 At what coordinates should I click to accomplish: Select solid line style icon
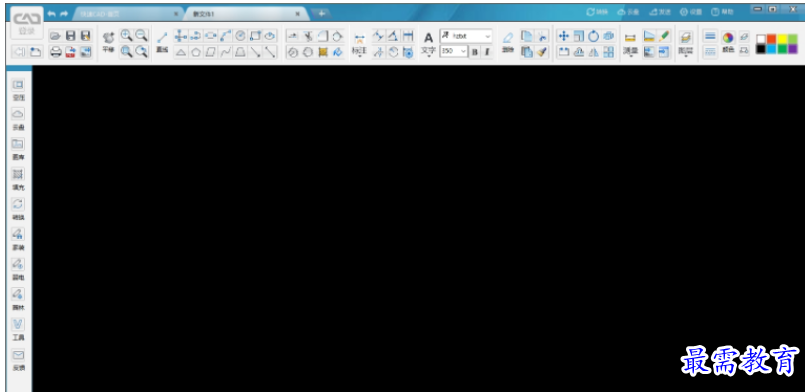[x=710, y=36]
